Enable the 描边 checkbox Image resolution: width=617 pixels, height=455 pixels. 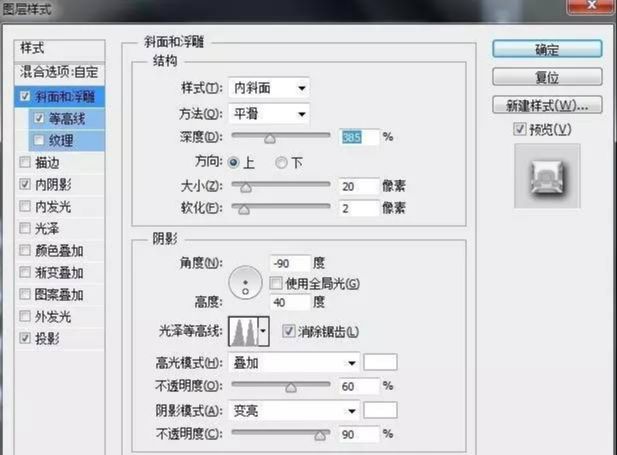coord(25,162)
